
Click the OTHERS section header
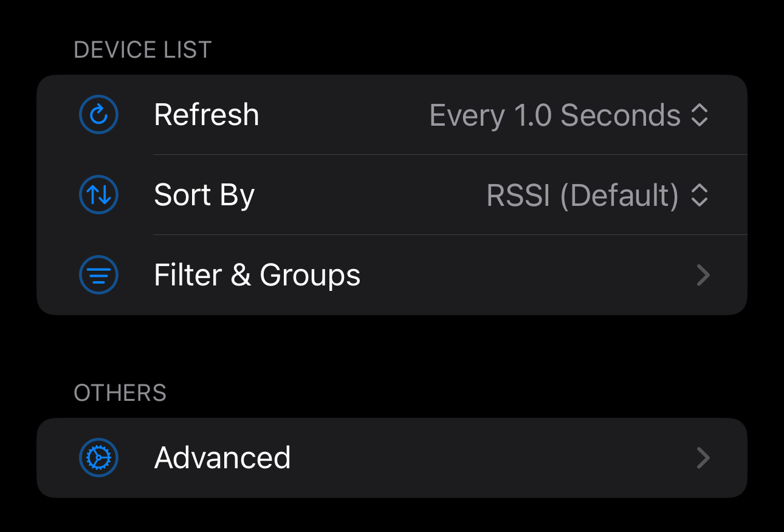coord(120,393)
